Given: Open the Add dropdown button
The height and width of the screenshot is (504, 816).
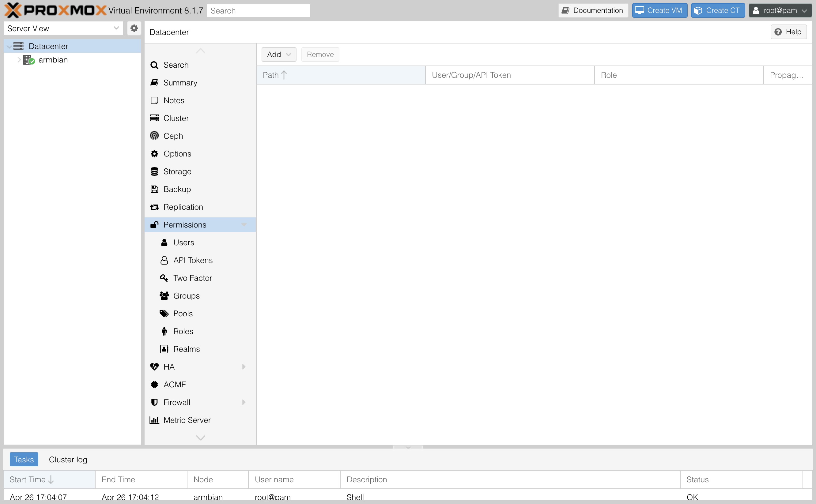Looking at the screenshot, I should coord(279,54).
